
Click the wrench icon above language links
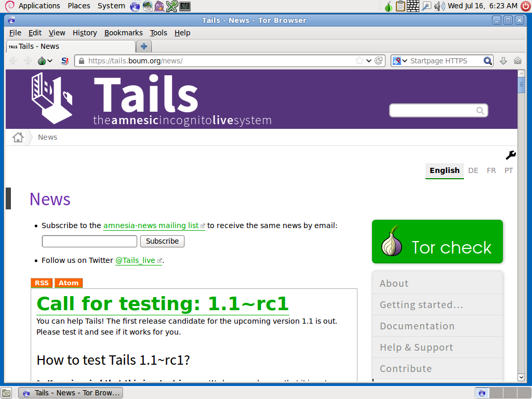[x=511, y=155]
